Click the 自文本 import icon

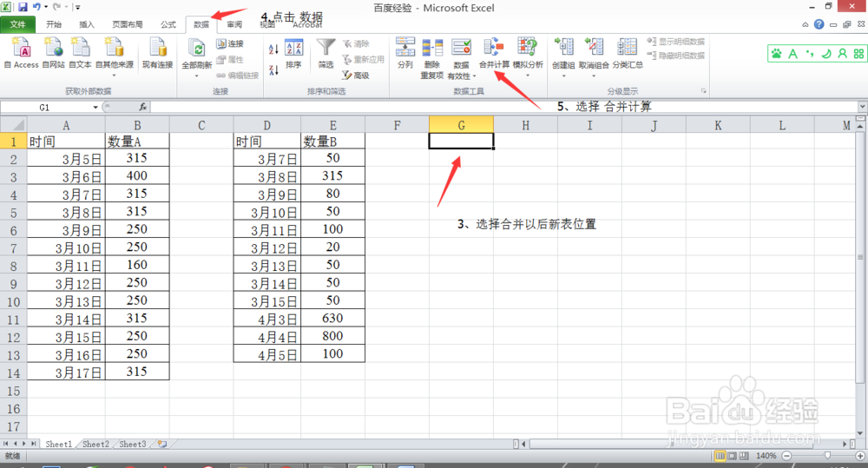[x=80, y=53]
